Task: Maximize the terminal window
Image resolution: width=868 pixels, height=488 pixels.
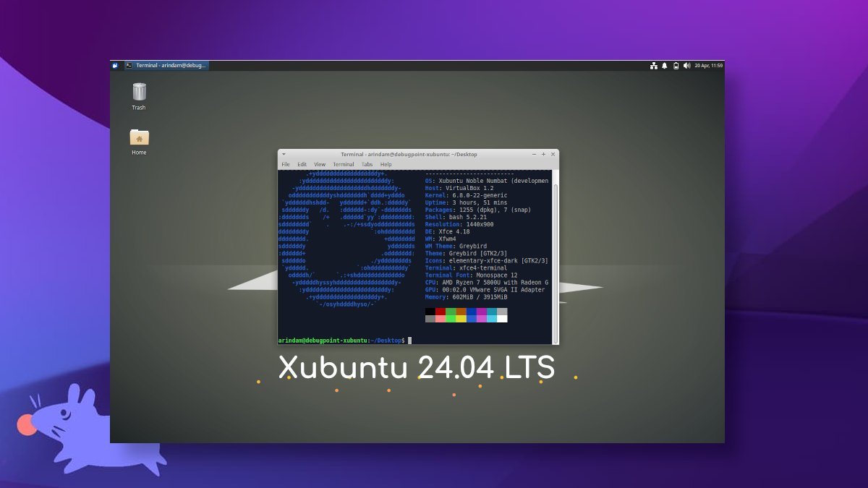Action: pos(544,154)
